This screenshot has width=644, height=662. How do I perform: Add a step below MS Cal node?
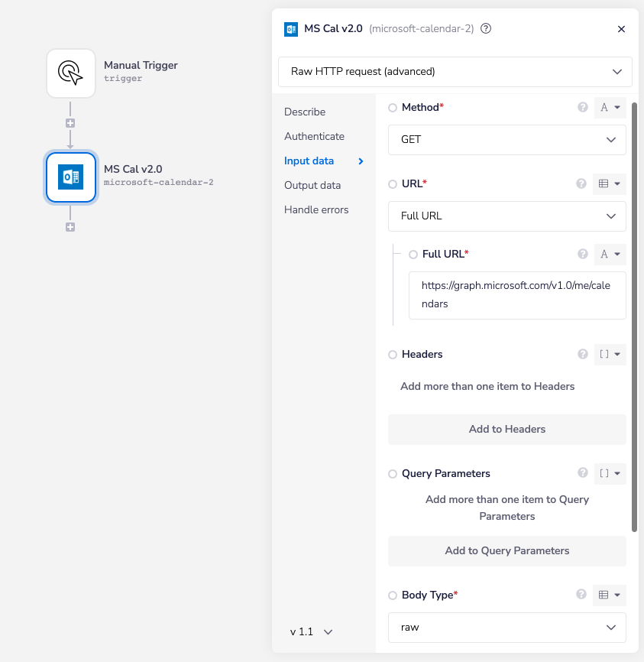[70, 227]
